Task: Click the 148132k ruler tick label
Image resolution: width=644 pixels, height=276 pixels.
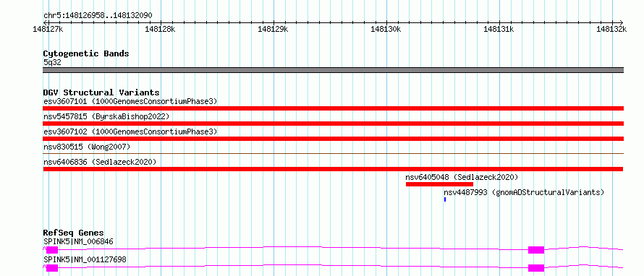Action: coord(612,29)
